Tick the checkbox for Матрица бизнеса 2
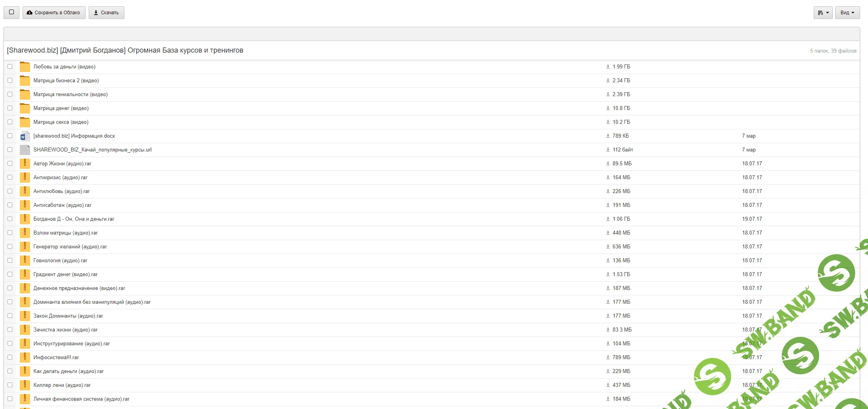The height and width of the screenshot is (409, 868). pos(10,81)
